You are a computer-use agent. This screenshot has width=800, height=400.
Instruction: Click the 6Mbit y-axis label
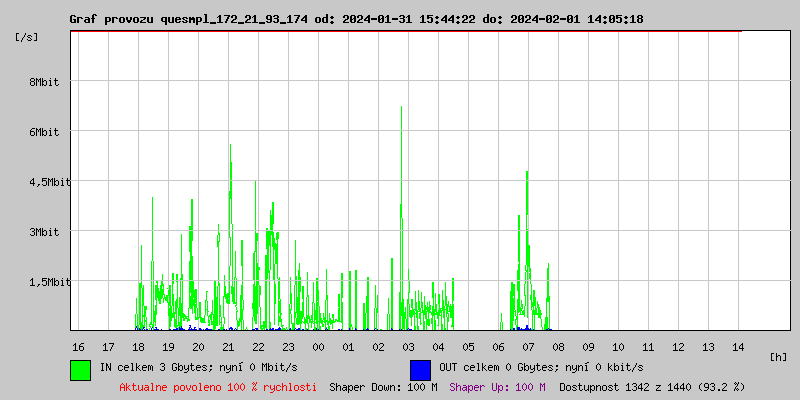pos(44,132)
